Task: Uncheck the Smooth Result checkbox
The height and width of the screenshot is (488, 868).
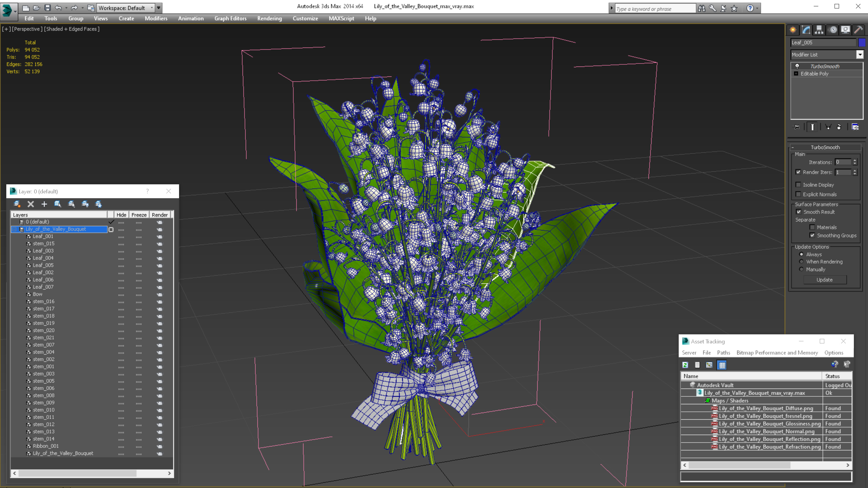Action: coord(799,212)
